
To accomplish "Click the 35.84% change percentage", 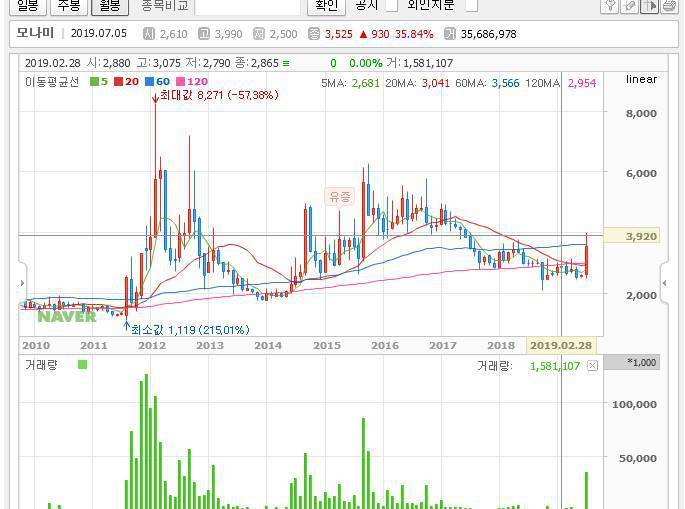I will pyautogui.click(x=414, y=34).
